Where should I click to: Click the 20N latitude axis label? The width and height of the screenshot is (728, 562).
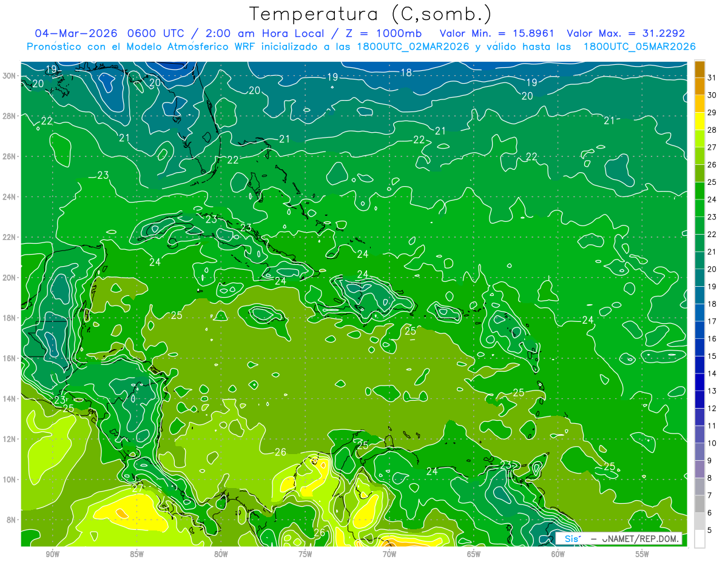(x=9, y=278)
